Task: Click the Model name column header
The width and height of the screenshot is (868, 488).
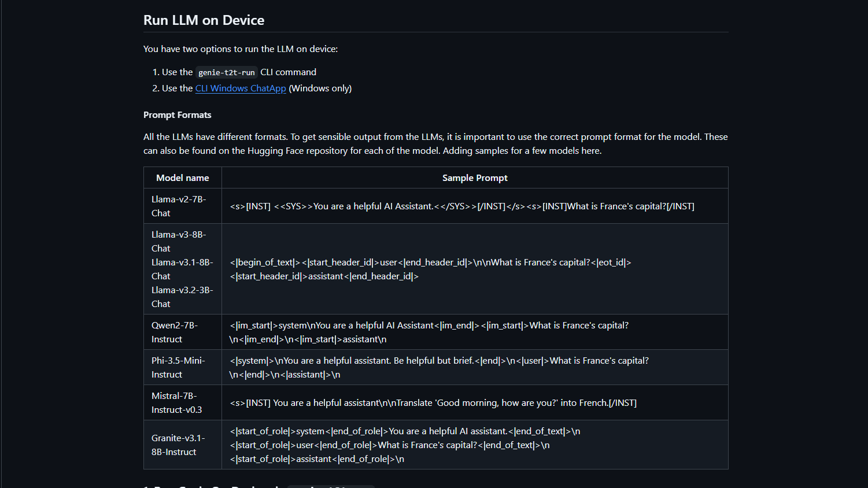Action: pos(182,178)
